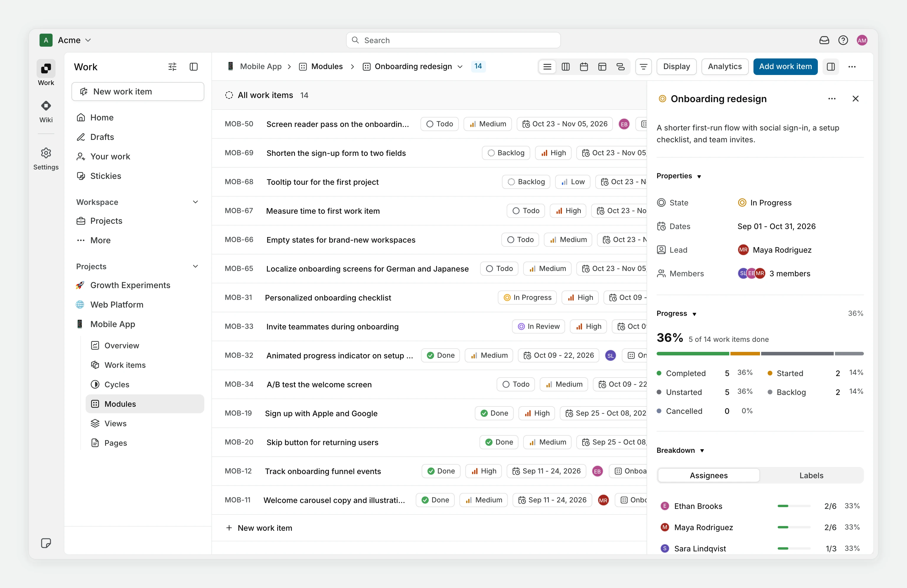Click Ethan Brooks progress bar

tap(794, 506)
